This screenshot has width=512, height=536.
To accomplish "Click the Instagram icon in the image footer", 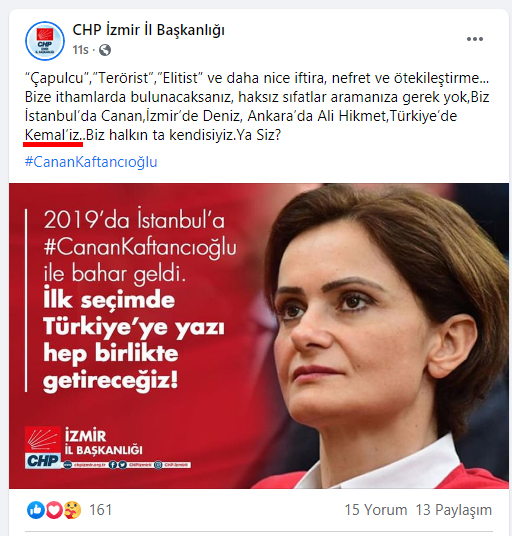I will pyautogui.click(x=158, y=465).
